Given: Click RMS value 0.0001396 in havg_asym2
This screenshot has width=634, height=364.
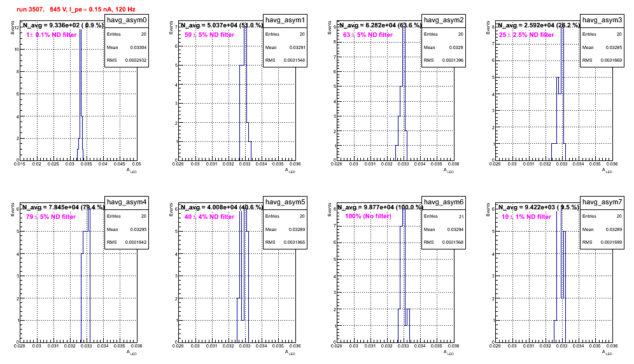Looking at the screenshot, I should (x=453, y=60).
